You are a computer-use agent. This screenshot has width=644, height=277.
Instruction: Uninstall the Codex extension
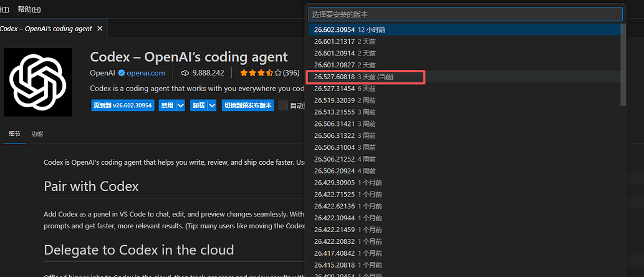(199, 105)
